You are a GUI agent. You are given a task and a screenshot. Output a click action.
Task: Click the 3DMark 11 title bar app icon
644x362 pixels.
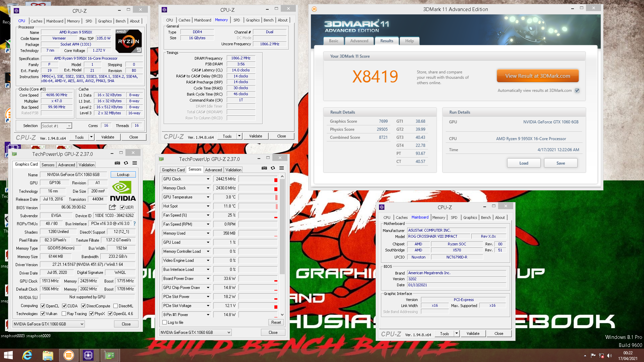(x=314, y=9)
